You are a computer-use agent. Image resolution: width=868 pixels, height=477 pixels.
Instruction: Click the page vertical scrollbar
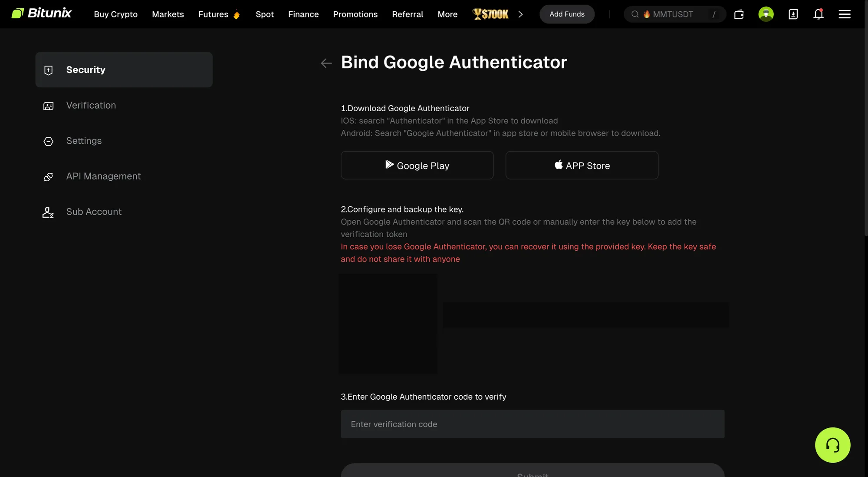[x=866, y=117]
